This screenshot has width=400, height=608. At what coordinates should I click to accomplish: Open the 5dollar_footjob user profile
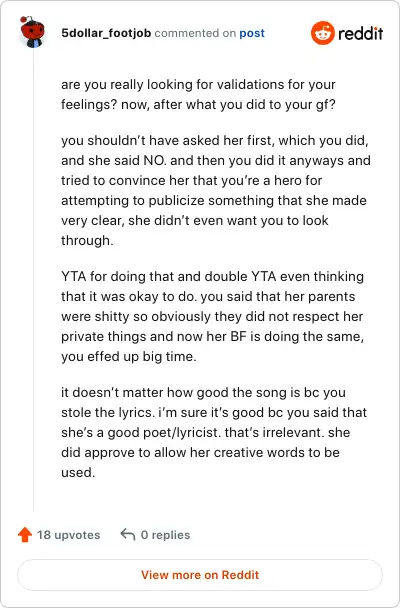(x=106, y=33)
